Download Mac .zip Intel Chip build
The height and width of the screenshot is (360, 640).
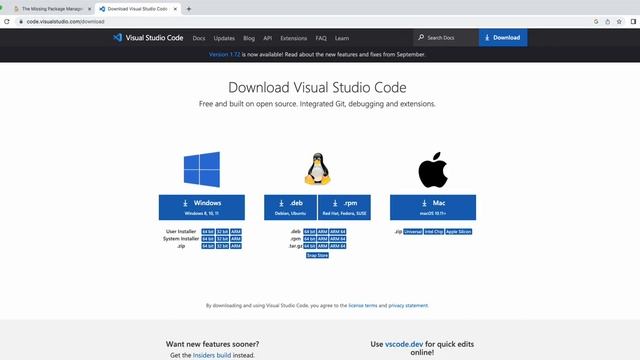click(x=433, y=231)
